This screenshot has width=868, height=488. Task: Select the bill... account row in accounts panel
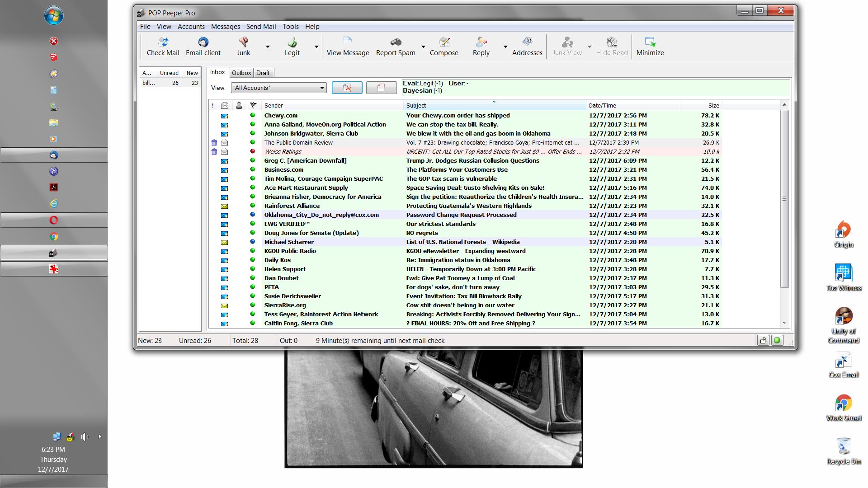170,83
